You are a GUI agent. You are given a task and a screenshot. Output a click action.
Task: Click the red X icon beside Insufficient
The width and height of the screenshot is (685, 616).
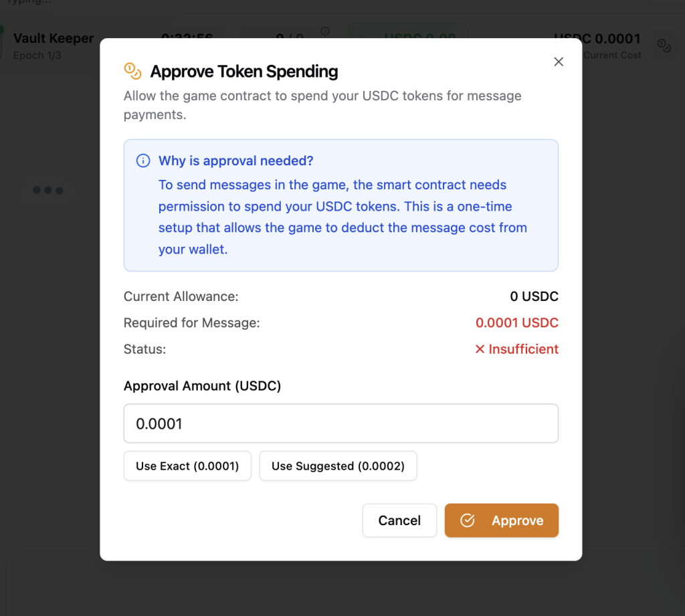tap(480, 349)
